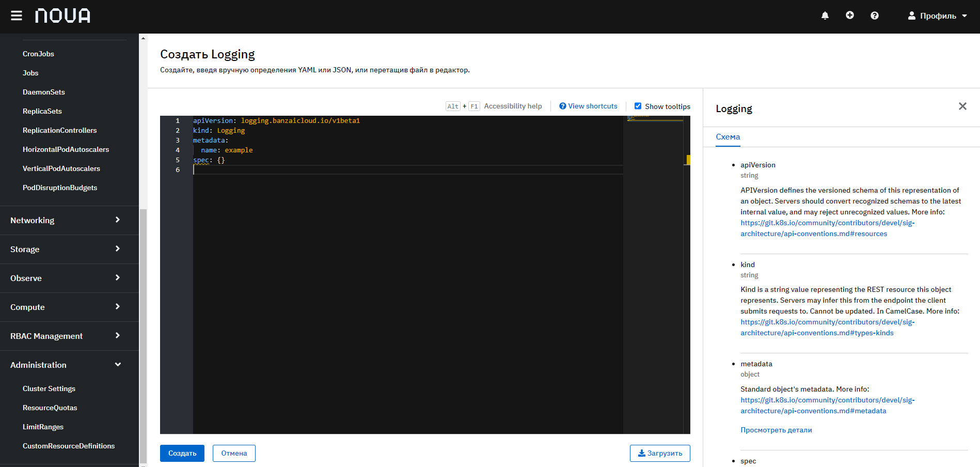Click the View shortcuts question icon
This screenshot has height=467, width=980.
coord(563,106)
